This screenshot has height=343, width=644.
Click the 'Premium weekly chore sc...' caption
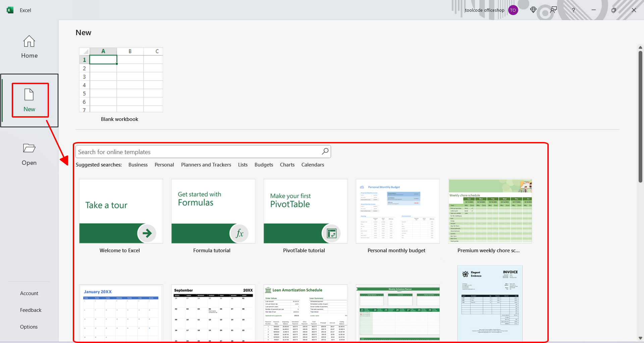[488, 251]
